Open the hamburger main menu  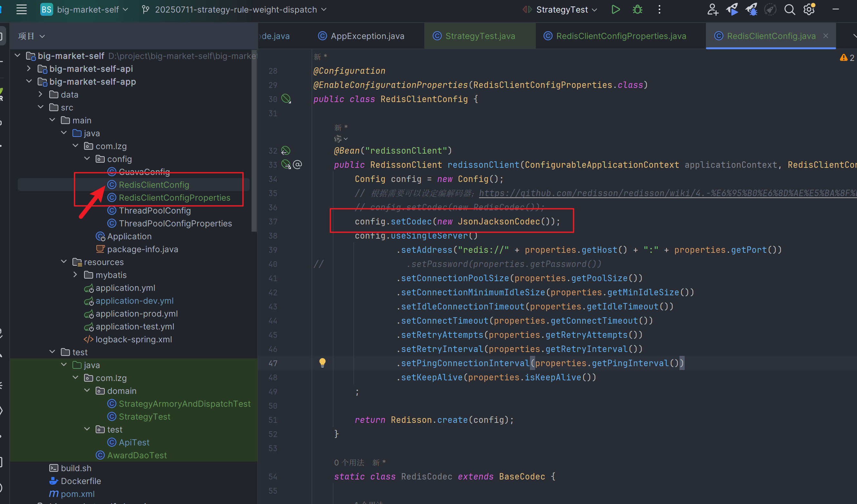21,10
